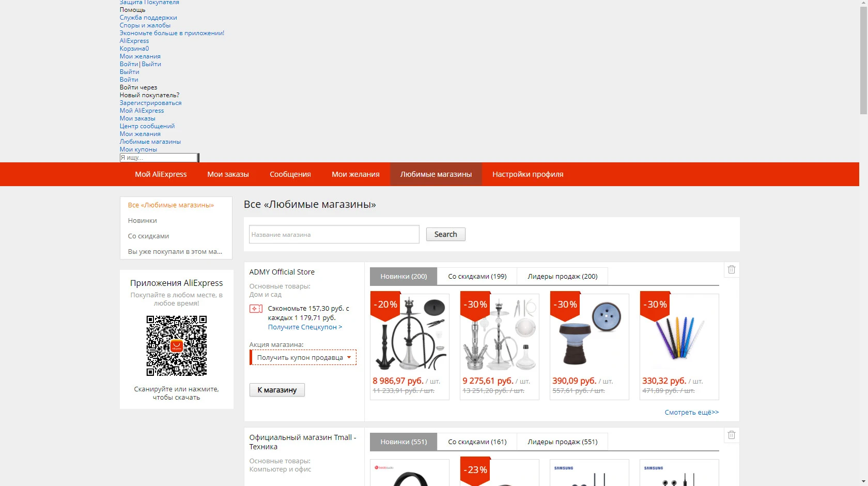Open 'ADMY Official Store' title link
The image size is (868, 486).
pos(282,272)
